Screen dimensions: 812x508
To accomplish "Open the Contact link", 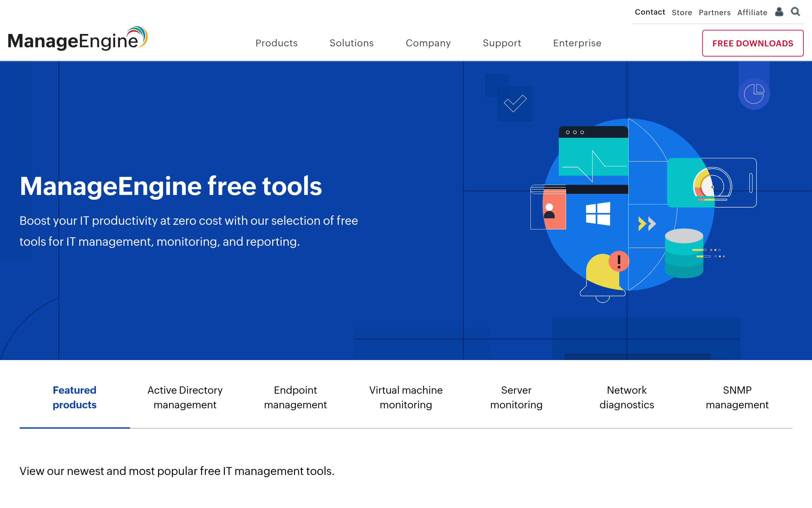I will [650, 12].
